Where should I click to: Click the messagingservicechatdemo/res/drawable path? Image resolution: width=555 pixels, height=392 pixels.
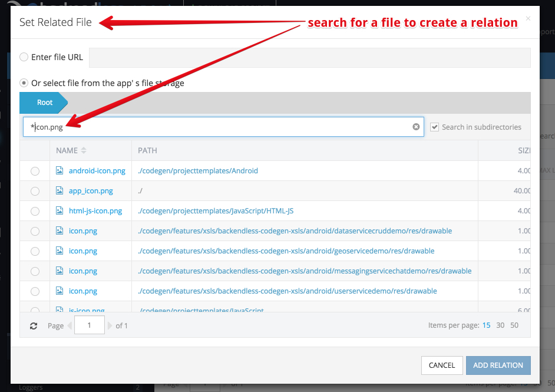pos(305,271)
